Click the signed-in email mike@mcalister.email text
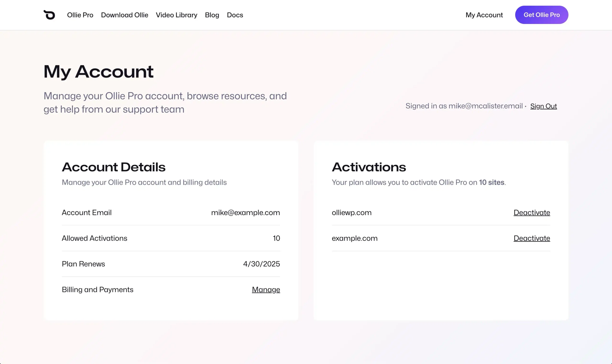This screenshot has width=612, height=364. click(486, 106)
